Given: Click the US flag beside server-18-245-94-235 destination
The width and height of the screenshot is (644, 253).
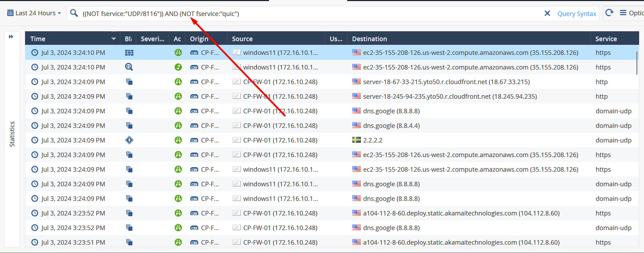Looking at the screenshot, I should tap(356, 96).
